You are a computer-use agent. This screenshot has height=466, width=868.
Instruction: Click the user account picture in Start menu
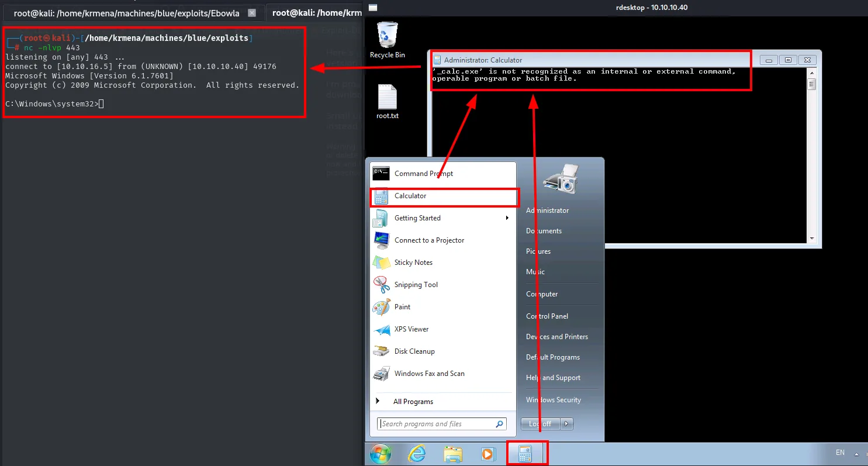point(561,178)
